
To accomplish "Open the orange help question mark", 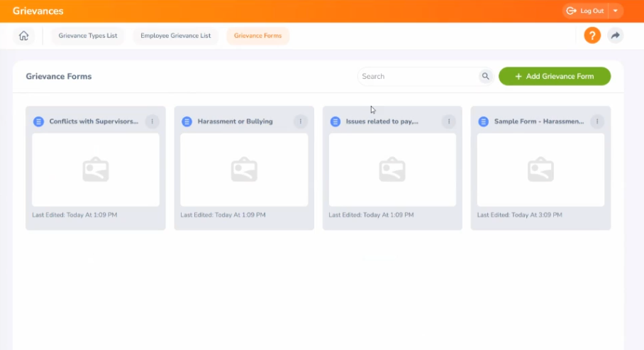I will [x=592, y=35].
